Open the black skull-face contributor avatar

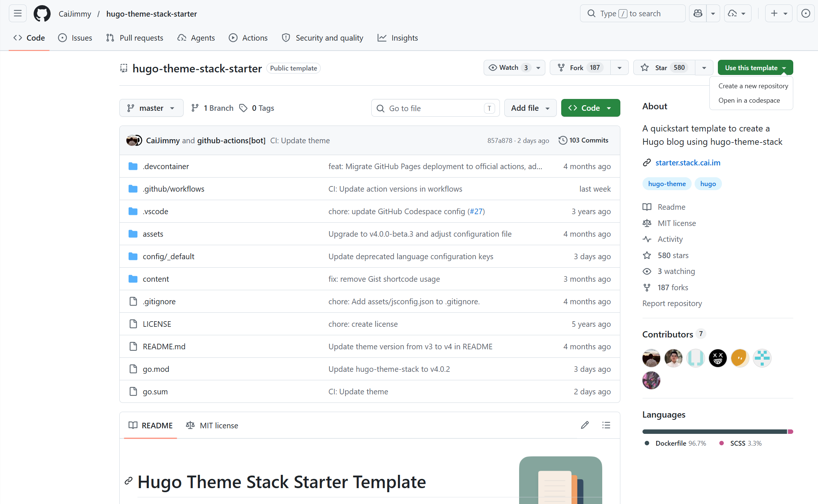coord(718,358)
